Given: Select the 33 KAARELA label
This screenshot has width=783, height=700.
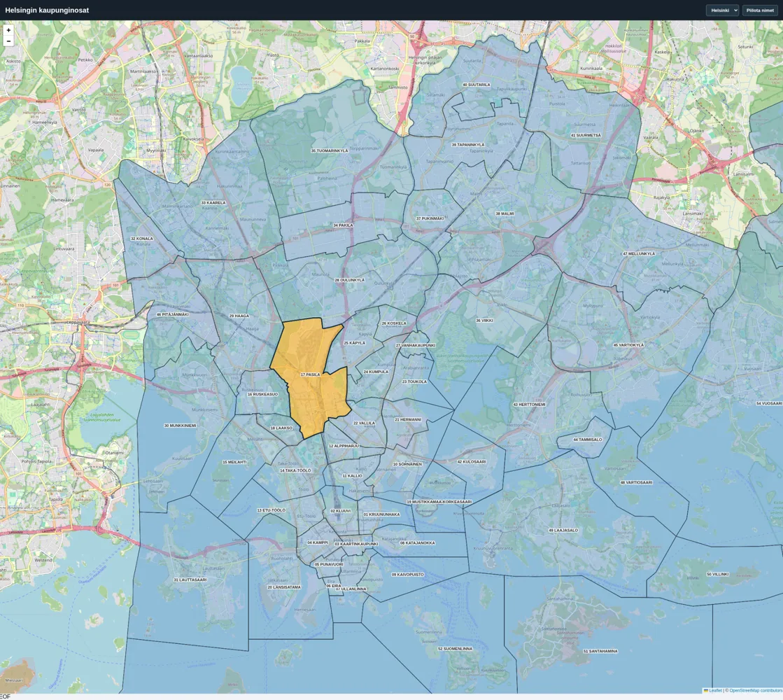Looking at the screenshot, I should (213, 203).
